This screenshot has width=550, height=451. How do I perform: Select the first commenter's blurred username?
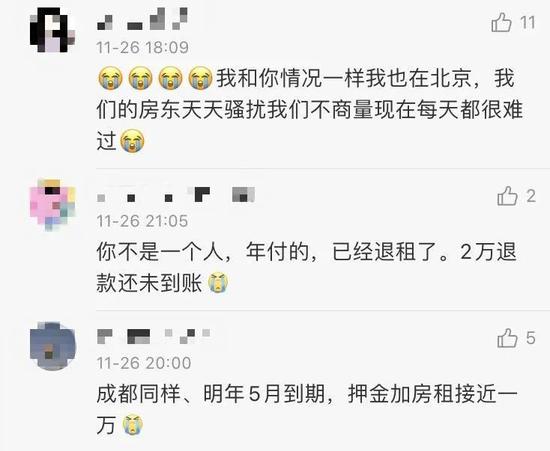(x=142, y=20)
